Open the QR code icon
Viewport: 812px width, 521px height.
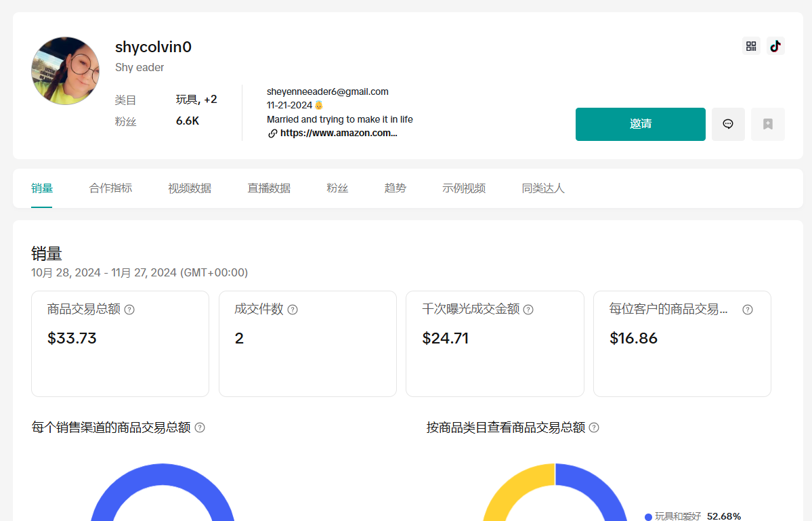tap(751, 46)
